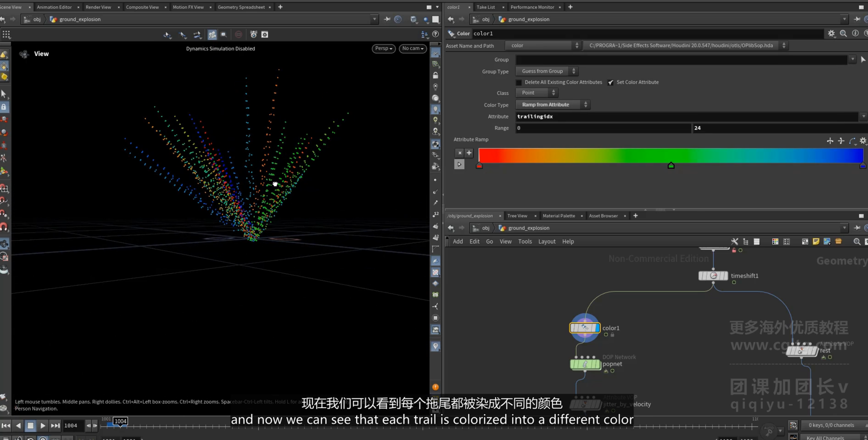Viewport: 868px width, 440px height.
Task: Switch to the Material Palette tab
Action: click(559, 216)
